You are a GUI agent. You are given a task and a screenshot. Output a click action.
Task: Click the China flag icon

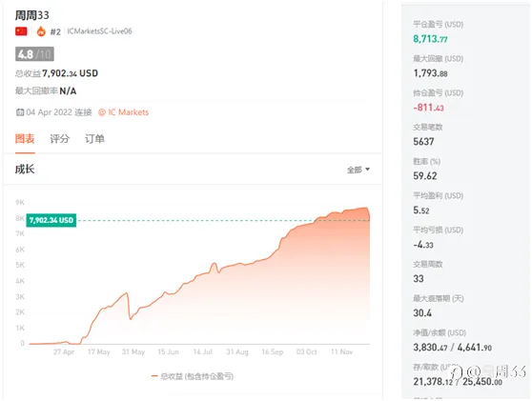21,31
